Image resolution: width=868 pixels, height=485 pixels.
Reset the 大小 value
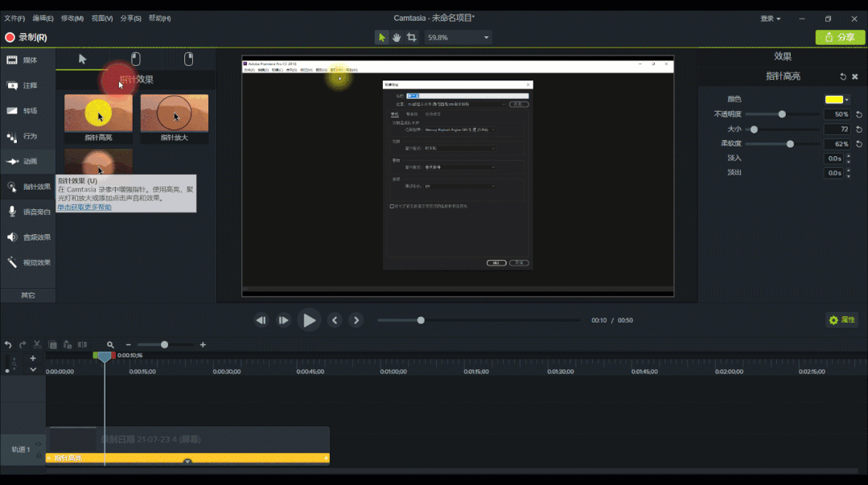pyautogui.click(x=859, y=129)
